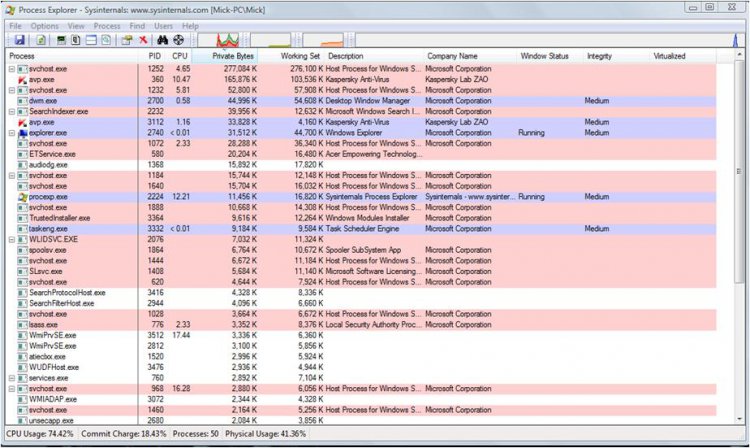Screen dimensions: 750x448
Task: Click the dwm.exe process icon
Action: 22,101
